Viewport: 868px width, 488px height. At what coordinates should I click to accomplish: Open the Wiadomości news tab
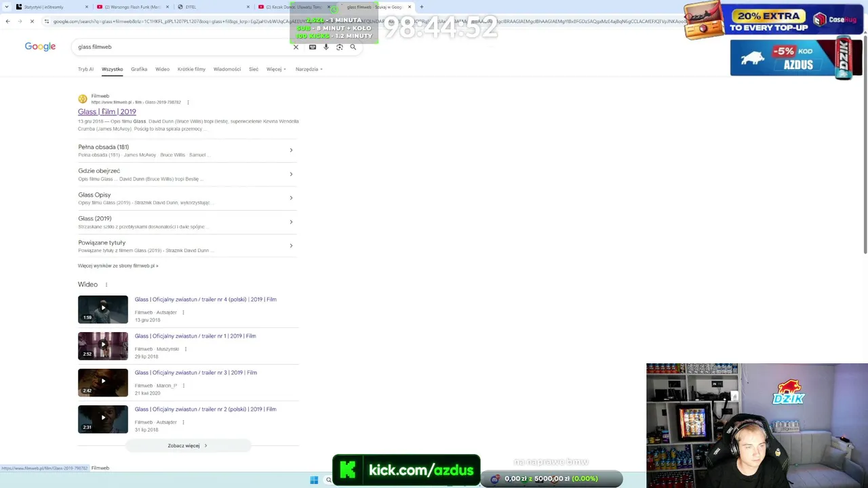227,69
